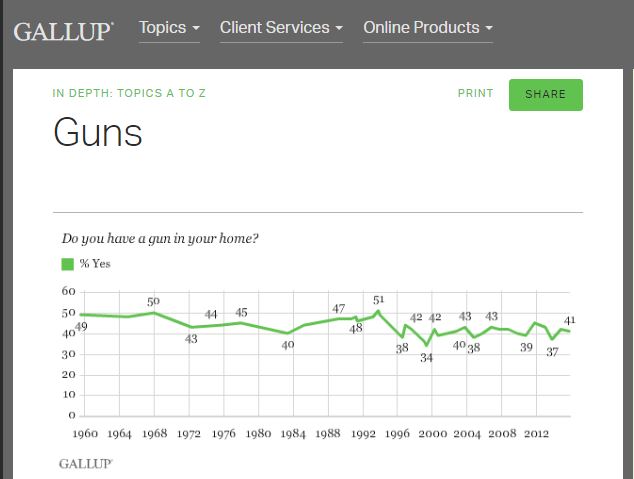Click the 51 peak data label
634x479 pixels.
coord(378,300)
